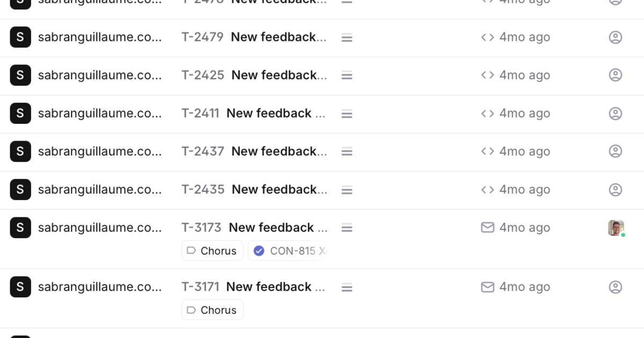Viewport: 644px width, 338px height.
Task: Open thread T-2411 New feedback
Action: coord(276,113)
